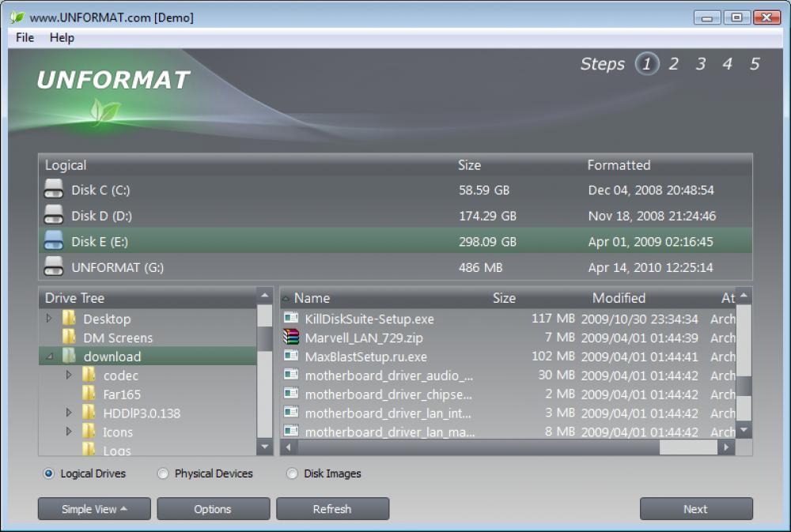Click the Marvell_LAN_729.zip archive icon
Viewport: 791px width, 532px height.
(x=292, y=338)
